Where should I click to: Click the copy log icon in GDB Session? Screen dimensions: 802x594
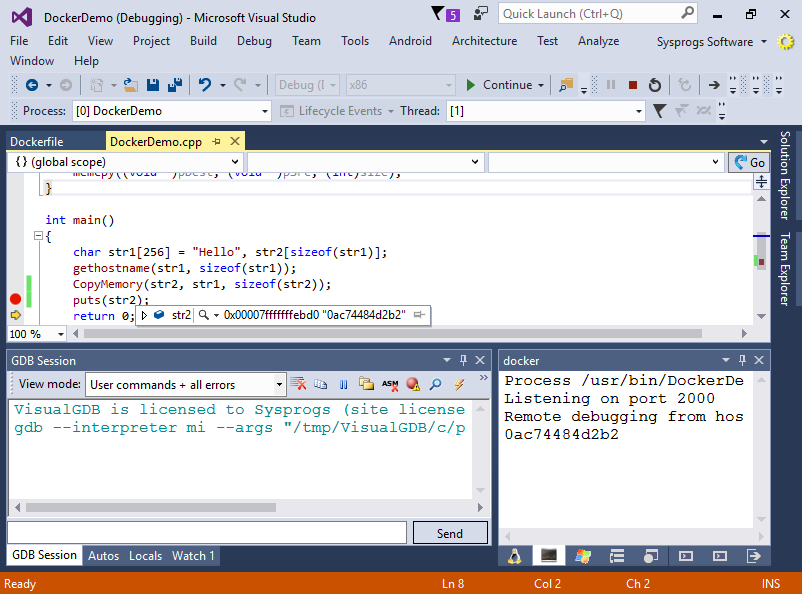(321, 384)
